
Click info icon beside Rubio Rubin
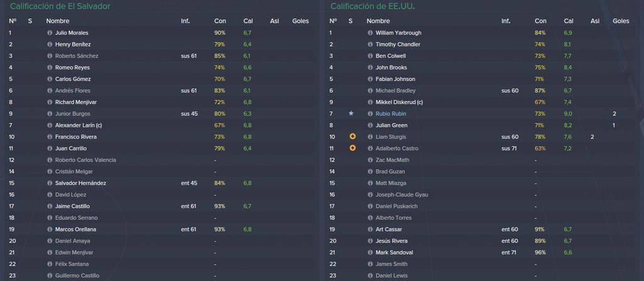(x=370, y=114)
